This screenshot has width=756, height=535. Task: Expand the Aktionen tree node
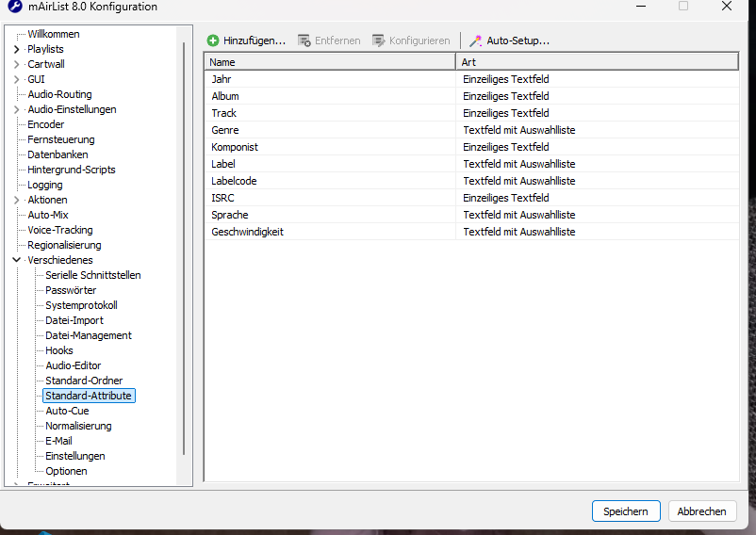point(17,200)
